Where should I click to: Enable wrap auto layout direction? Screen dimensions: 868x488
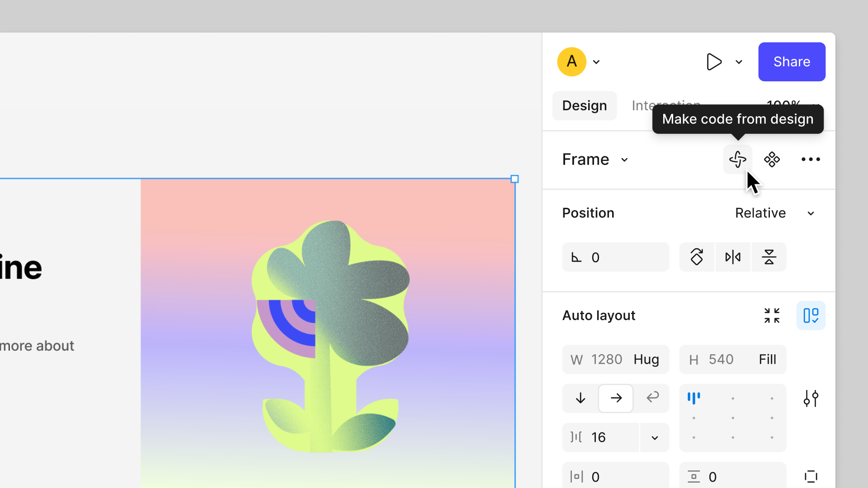pyautogui.click(x=652, y=397)
